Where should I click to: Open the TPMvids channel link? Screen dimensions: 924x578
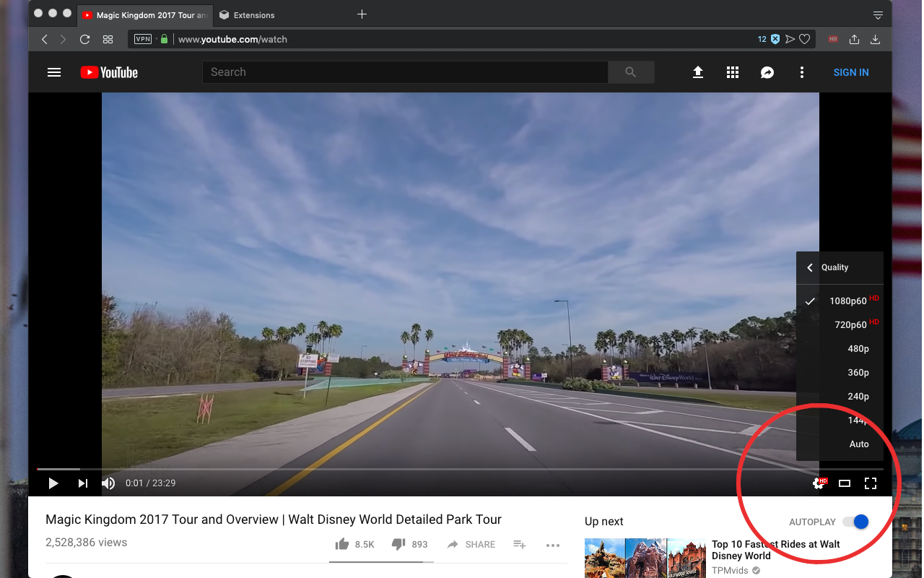730,570
